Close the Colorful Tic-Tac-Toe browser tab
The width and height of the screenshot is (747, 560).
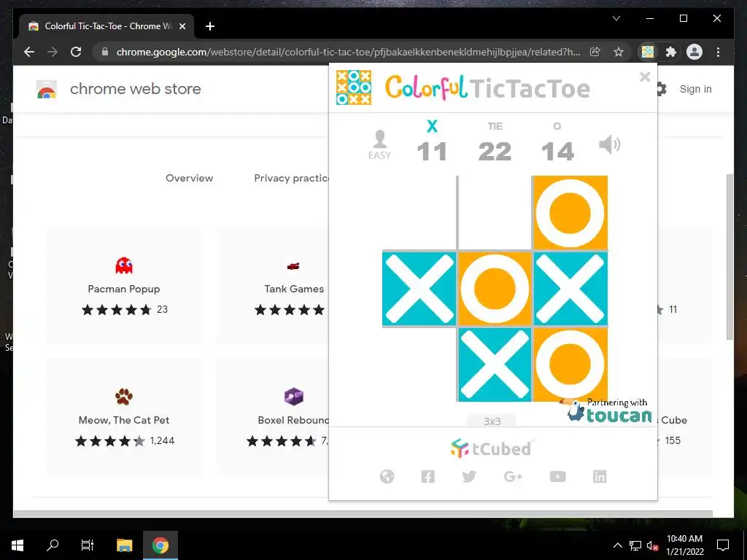[x=182, y=26]
